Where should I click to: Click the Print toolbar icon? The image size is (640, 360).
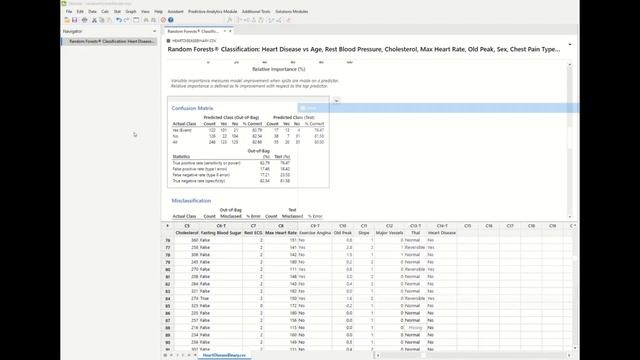pos(84,20)
